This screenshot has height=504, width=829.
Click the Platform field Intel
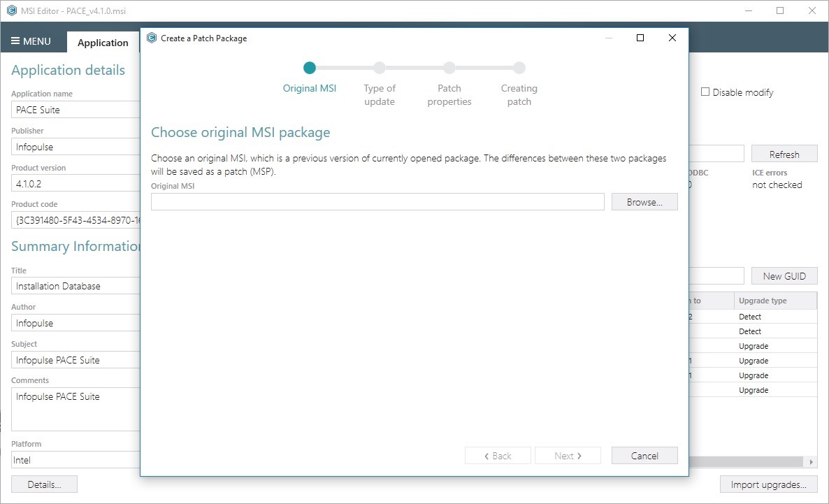coord(75,460)
